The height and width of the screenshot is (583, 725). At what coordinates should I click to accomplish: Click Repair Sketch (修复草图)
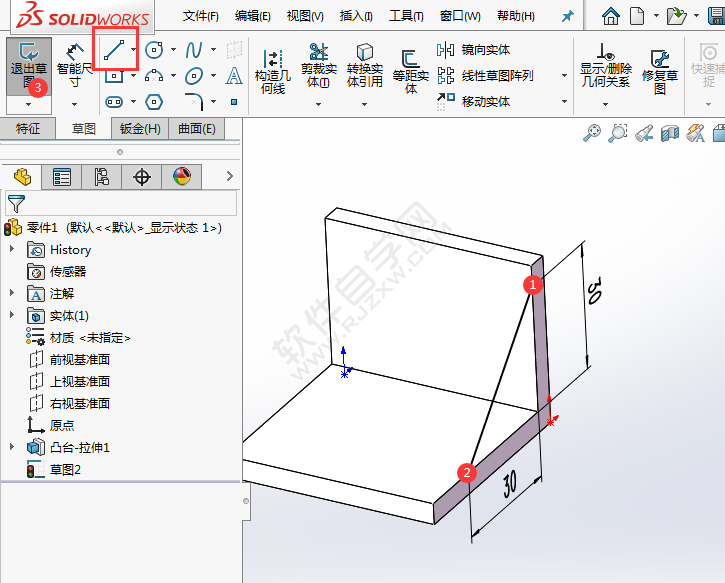(660, 71)
